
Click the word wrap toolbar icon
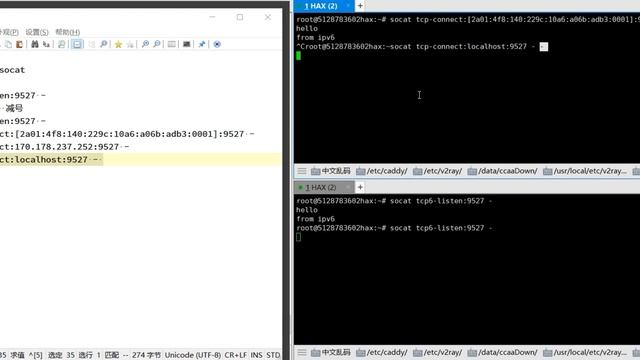coord(62,44)
